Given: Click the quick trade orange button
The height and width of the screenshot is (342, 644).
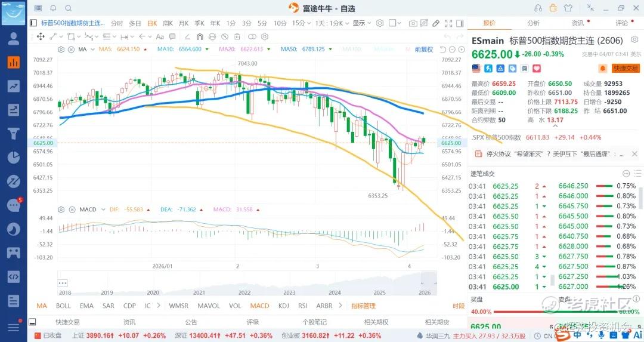Looking at the screenshot, I should [x=626, y=68].
